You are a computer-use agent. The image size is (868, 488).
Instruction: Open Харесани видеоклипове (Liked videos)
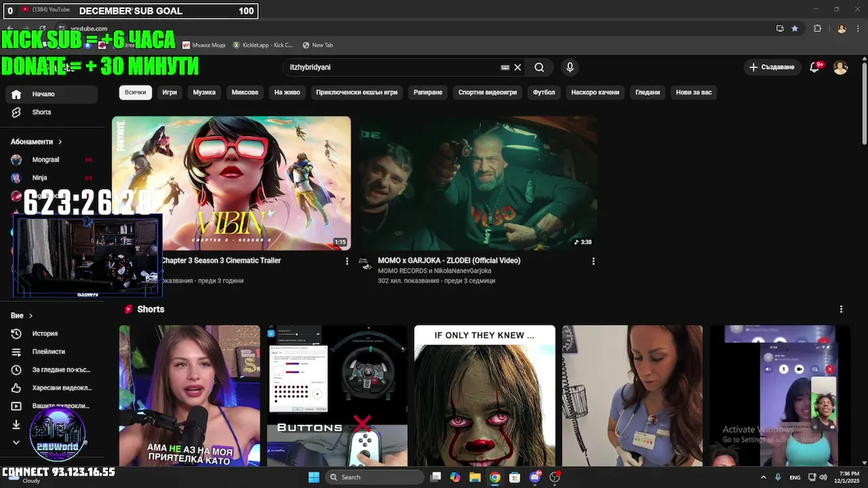[x=51, y=388]
